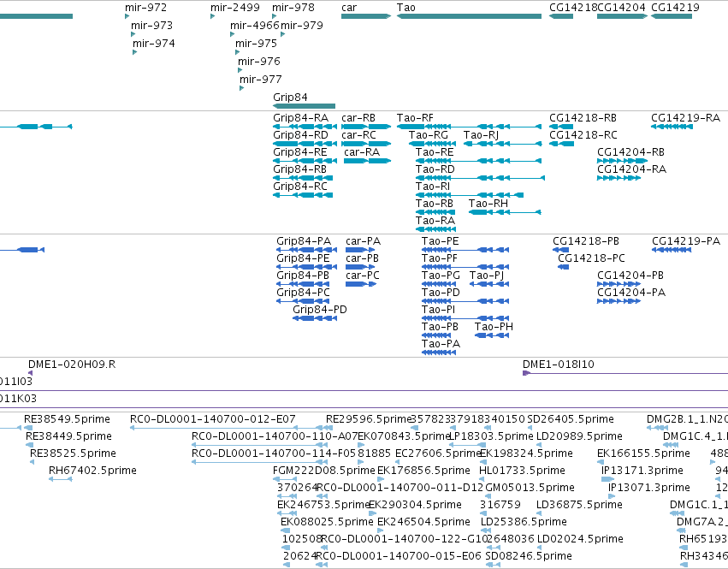Click the CG14204-RB transcript
The image size is (728, 569).
pyautogui.click(x=622, y=161)
